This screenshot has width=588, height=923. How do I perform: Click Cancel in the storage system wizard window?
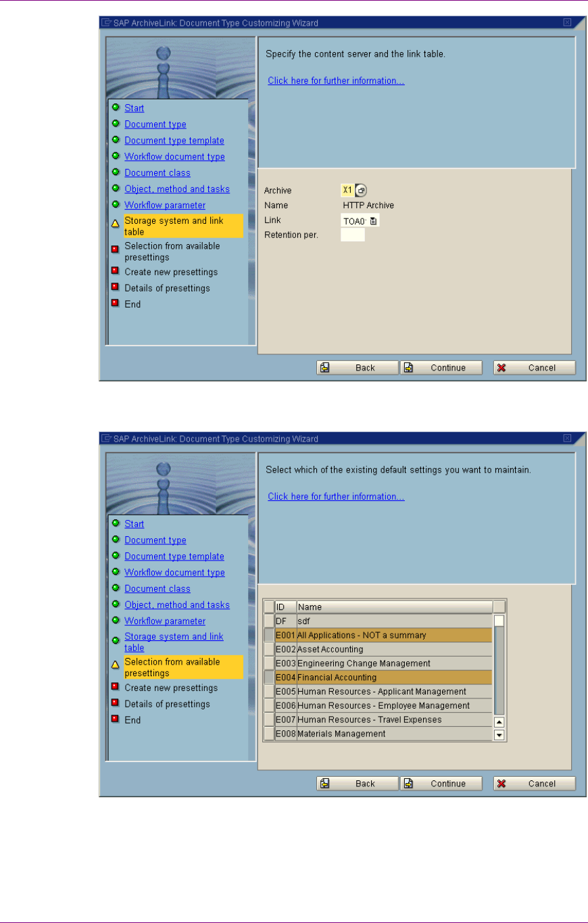(534, 368)
